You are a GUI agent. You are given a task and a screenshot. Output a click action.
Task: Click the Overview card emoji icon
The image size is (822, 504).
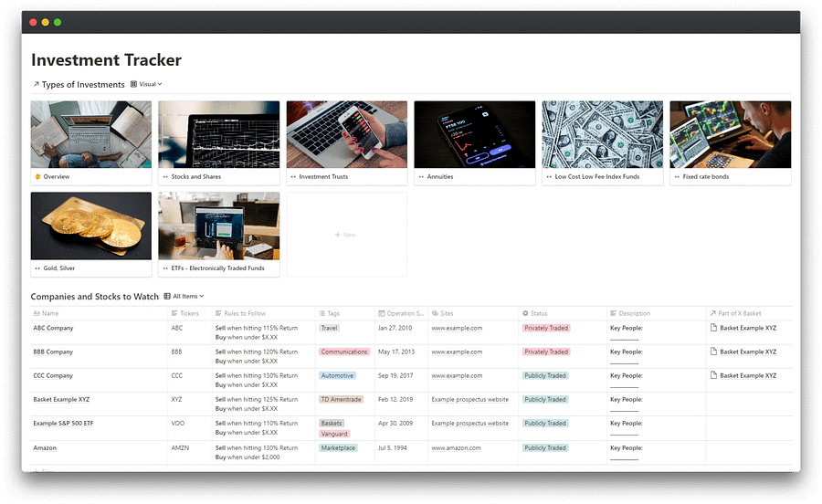click(37, 177)
